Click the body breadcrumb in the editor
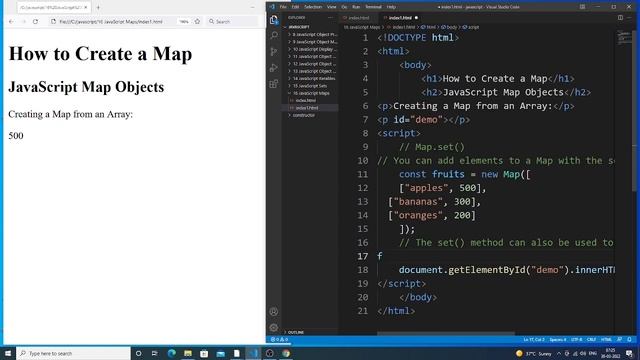Screen dimensions: 640x360 [449, 27]
